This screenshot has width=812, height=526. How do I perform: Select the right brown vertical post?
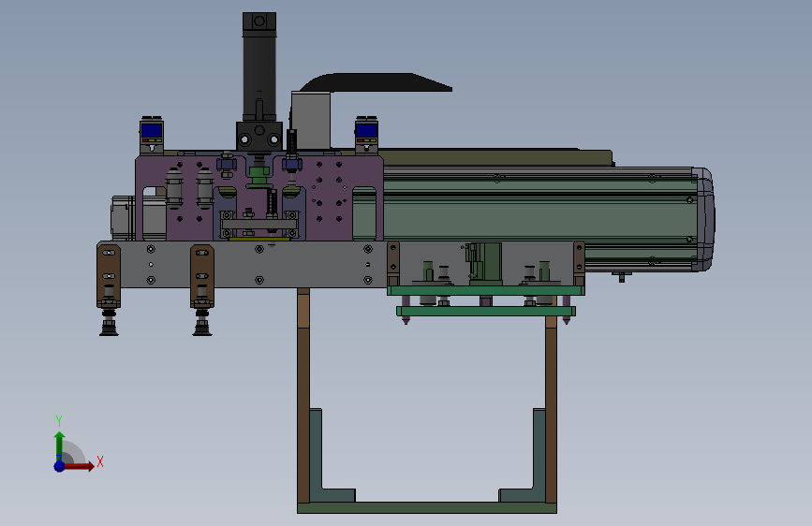point(551,409)
